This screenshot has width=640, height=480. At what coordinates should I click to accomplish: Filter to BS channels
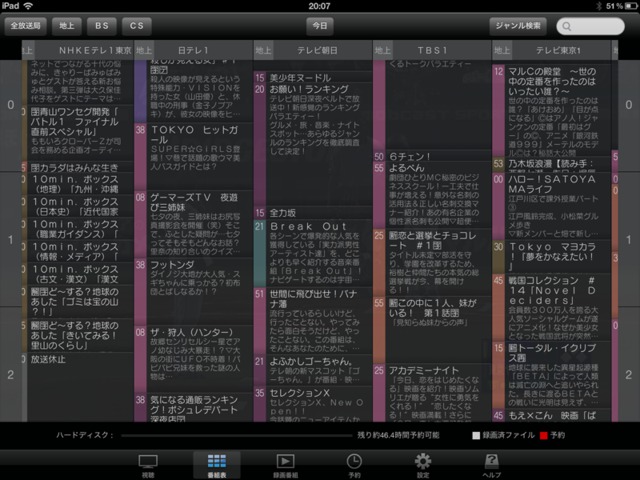[102, 26]
